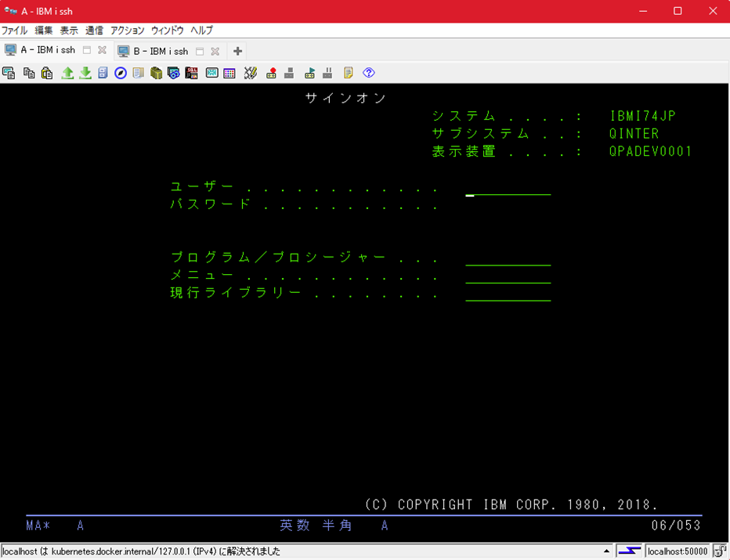Screen dimensions: 730x560
Task: Click the grey pause macro icon
Action: 327,73
